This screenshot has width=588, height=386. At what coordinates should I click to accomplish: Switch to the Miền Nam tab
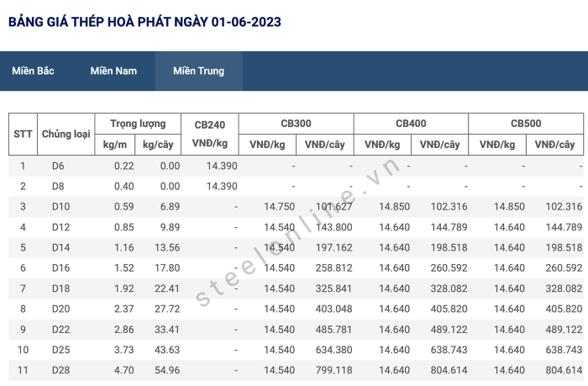(113, 71)
